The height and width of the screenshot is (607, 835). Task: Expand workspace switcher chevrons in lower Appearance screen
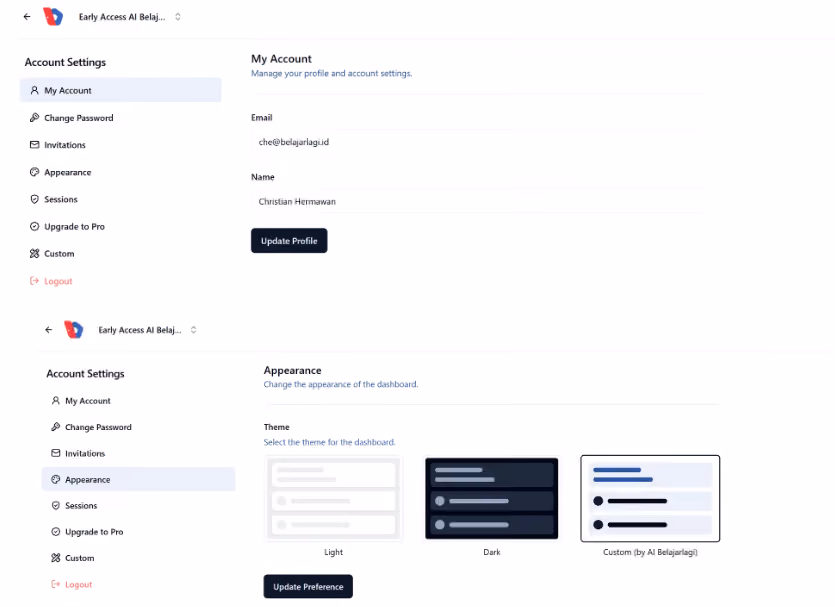point(193,330)
